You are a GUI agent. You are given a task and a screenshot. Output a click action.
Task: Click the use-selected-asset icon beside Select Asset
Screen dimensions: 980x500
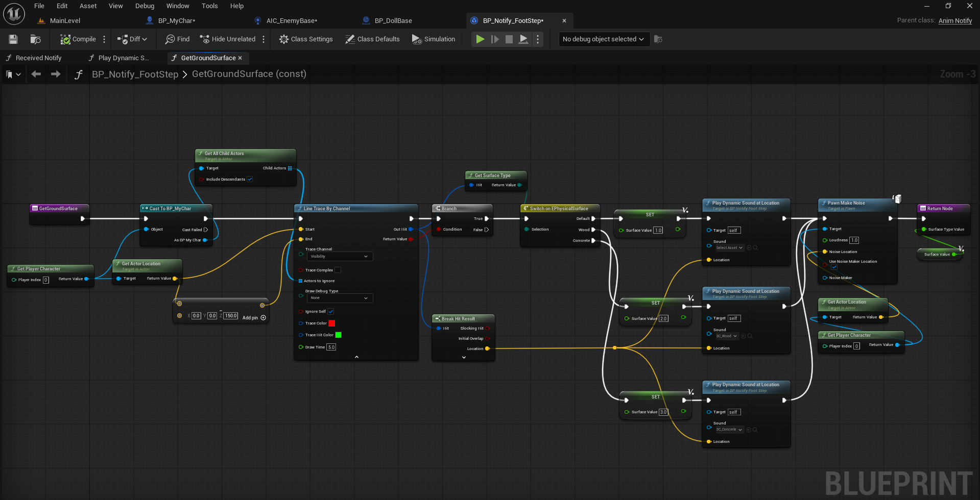point(749,248)
